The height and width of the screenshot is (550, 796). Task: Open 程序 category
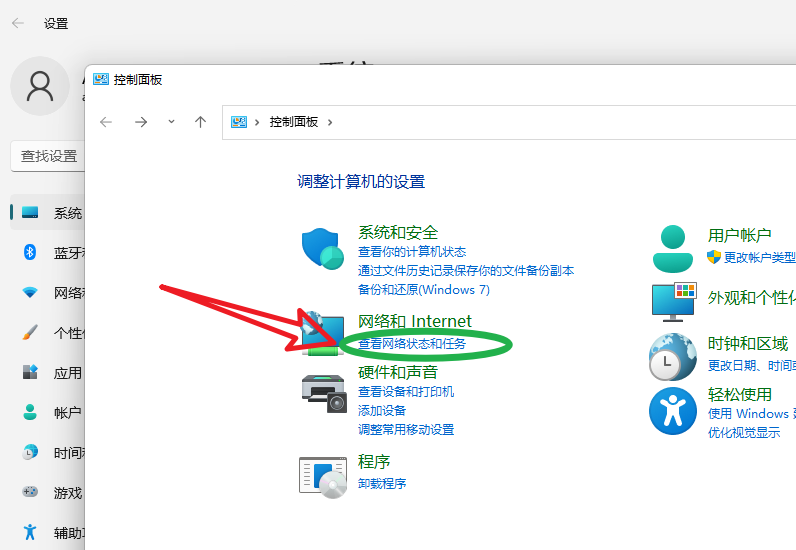point(374,462)
